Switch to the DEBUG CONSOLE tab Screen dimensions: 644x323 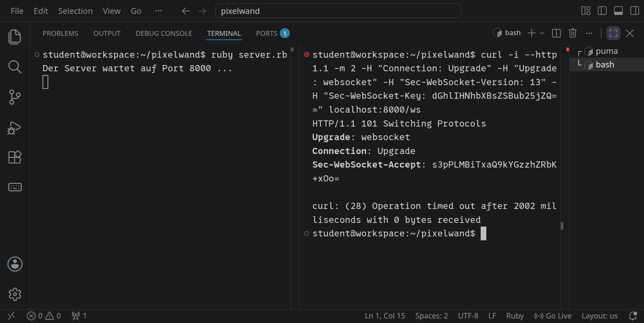pyautogui.click(x=164, y=33)
